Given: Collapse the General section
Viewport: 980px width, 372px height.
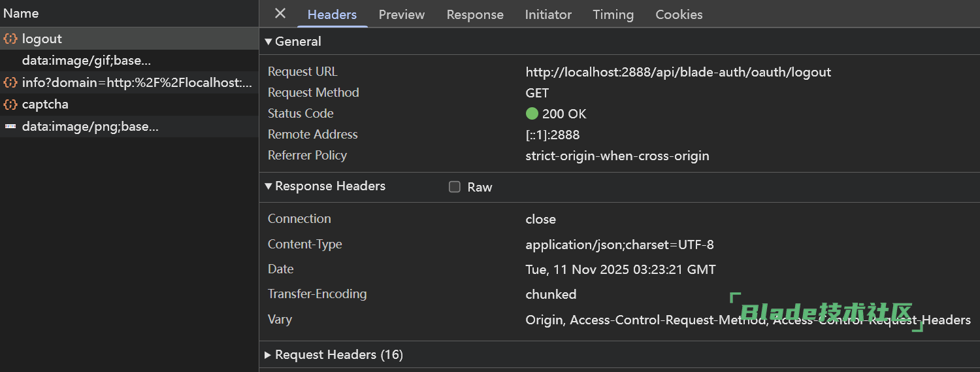Looking at the screenshot, I should coord(269,41).
